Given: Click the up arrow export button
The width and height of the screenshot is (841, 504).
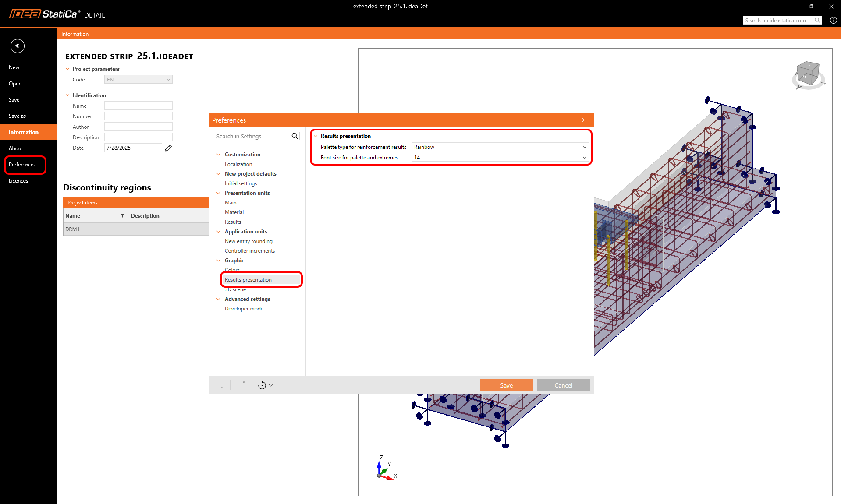Looking at the screenshot, I should [244, 385].
